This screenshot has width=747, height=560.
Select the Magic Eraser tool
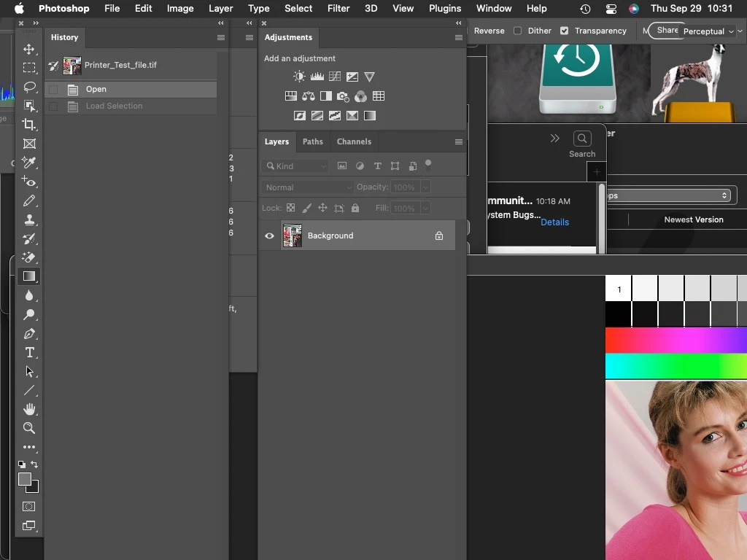click(x=29, y=257)
